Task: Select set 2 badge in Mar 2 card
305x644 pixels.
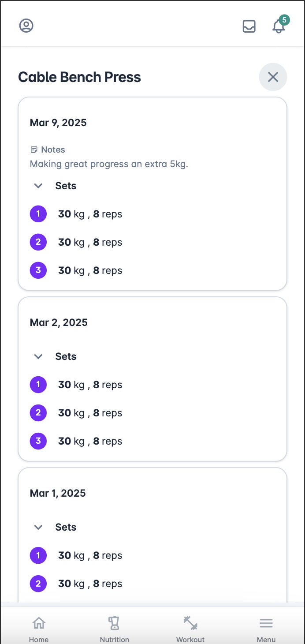Action: [38, 413]
